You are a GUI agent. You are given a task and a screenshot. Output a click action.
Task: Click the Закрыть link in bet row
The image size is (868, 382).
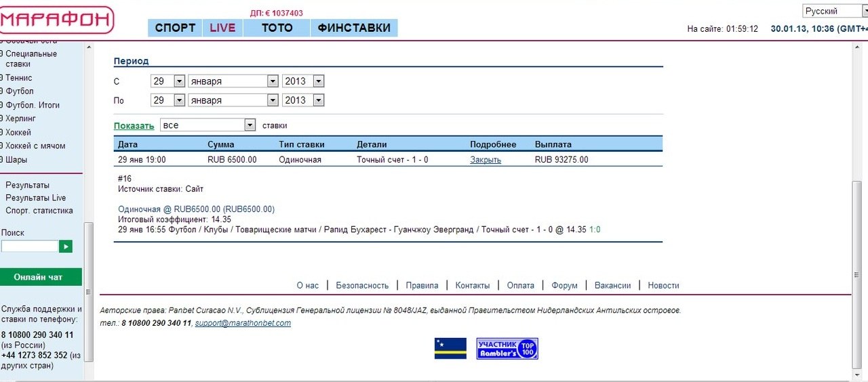486,160
